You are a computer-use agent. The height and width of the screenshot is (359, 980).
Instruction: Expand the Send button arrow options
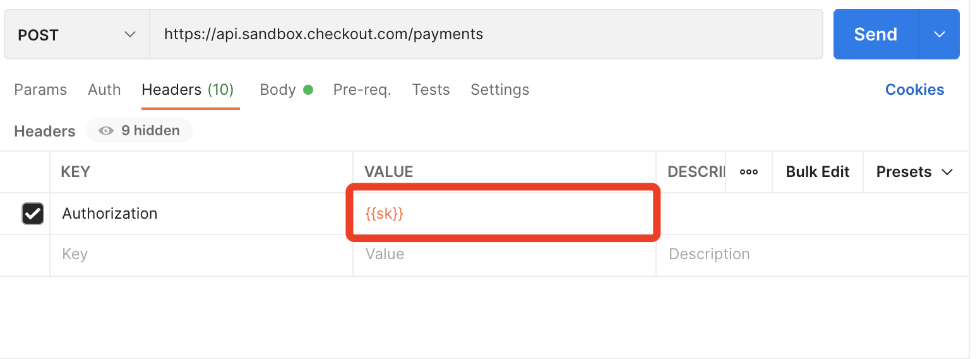pyautogui.click(x=939, y=34)
